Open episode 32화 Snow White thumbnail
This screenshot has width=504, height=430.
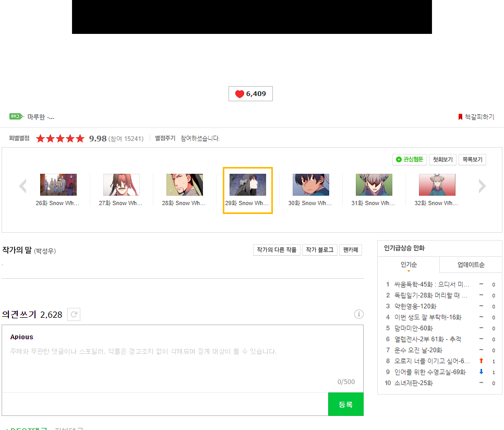click(437, 185)
